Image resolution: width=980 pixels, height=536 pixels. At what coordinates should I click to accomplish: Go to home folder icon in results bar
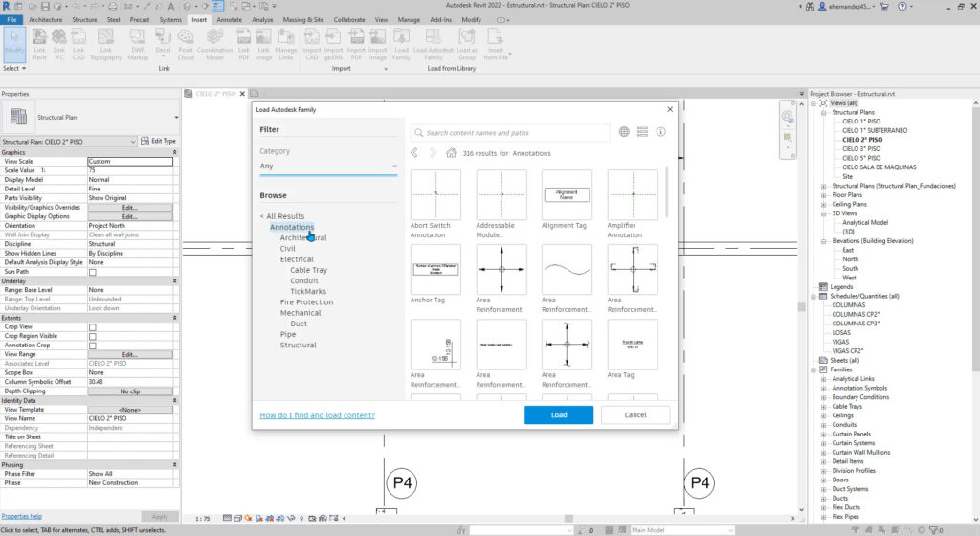pos(451,153)
